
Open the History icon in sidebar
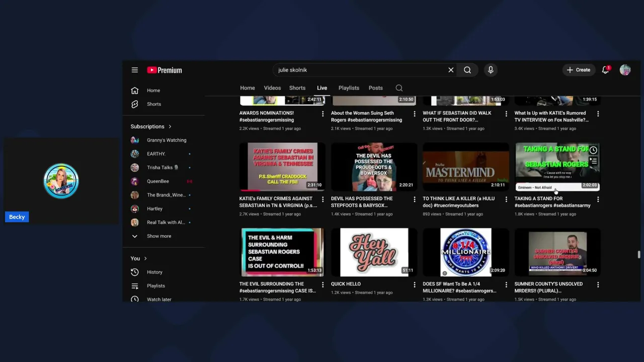point(135,272)
